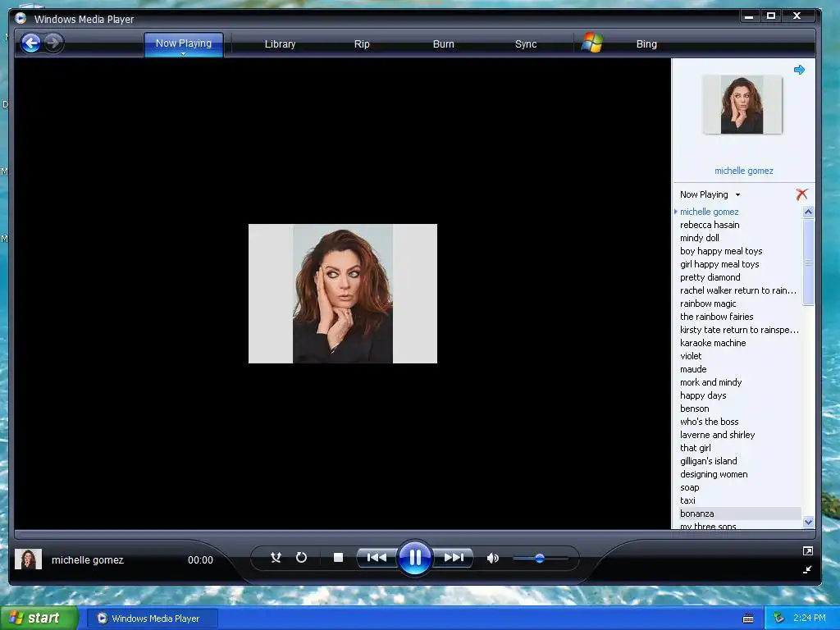840x630 pixels.
Task: Stop playback
Action: [x=338, y=558]
